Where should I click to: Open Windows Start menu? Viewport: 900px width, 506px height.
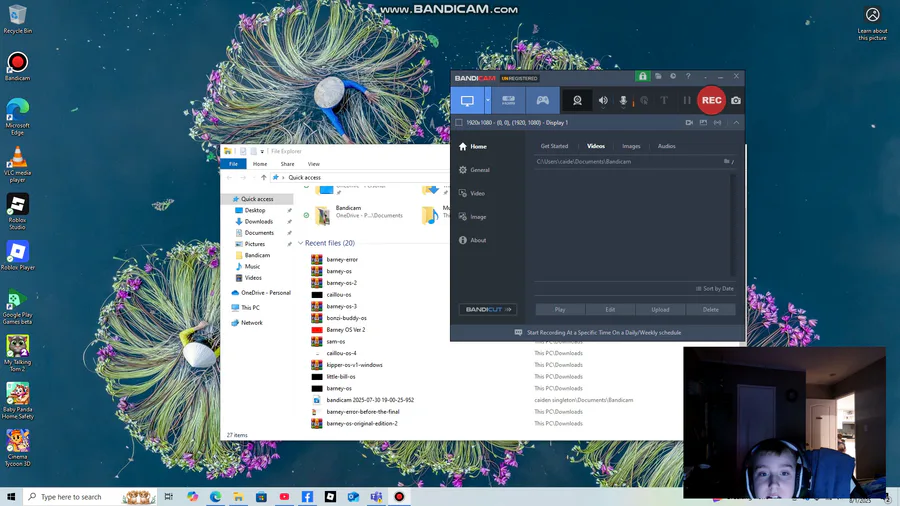coord(11,497)
